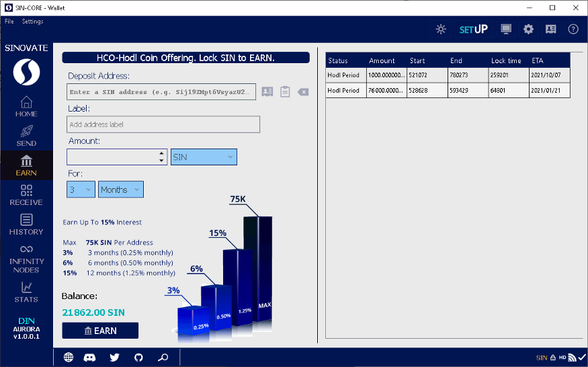This screenshot has height=367, width=588.
Task: Open the SETUP wizard
Action: click(474, 30)
